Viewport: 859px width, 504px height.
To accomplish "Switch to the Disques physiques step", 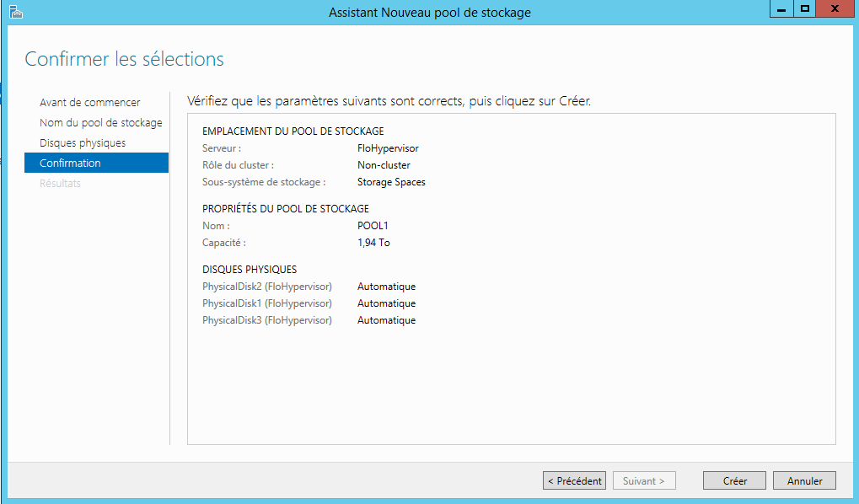I will (83, 142).
